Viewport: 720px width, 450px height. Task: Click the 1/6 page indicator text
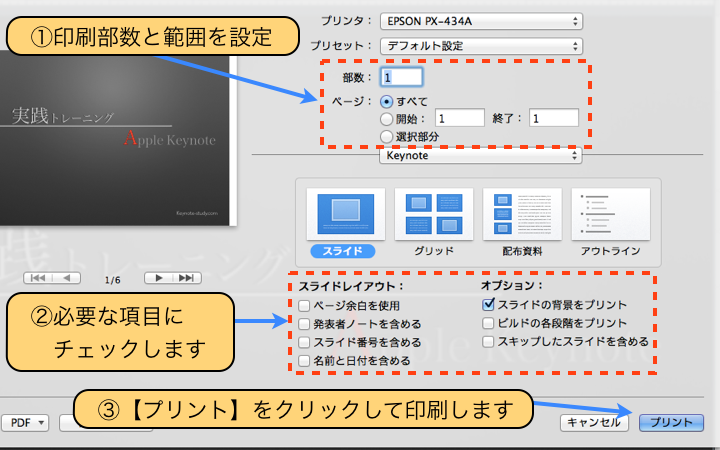[x=112, y=280]
